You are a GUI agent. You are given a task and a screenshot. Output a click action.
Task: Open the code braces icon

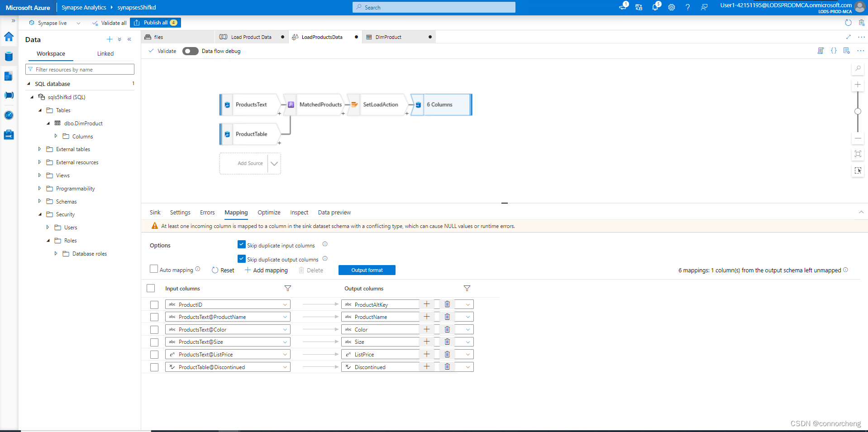[834, 51]
